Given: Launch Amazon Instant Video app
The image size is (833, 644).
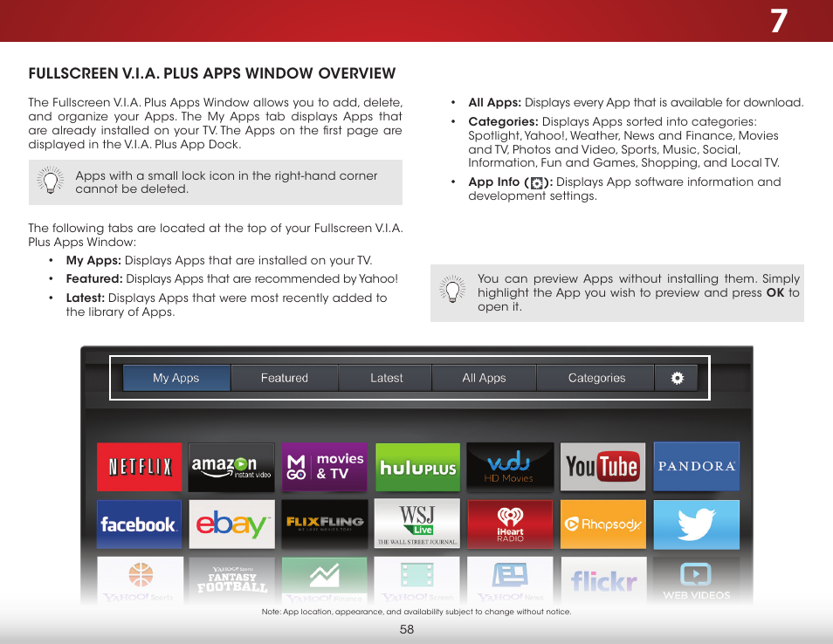Looking at the screenshot, I should click(x=231, y=467).
